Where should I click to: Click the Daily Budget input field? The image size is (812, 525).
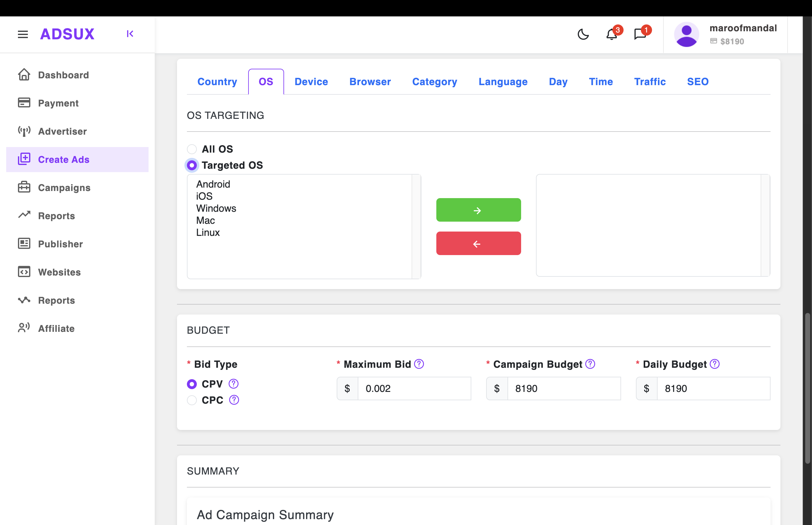click(x=713, y=388)
